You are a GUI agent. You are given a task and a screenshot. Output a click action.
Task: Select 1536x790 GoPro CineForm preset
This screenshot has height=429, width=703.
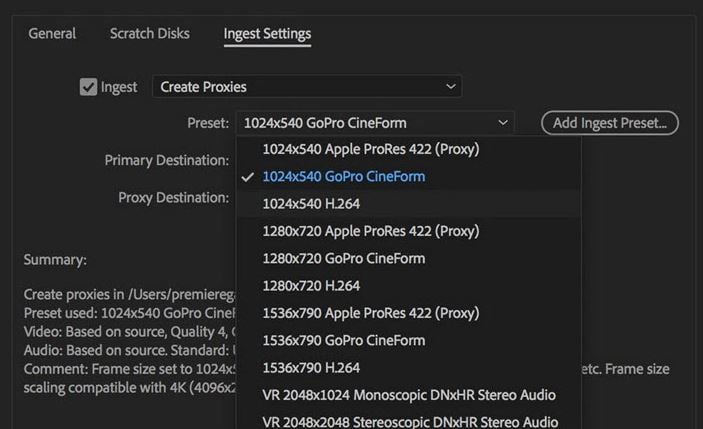pyautogui.click(x=408, y=341)
